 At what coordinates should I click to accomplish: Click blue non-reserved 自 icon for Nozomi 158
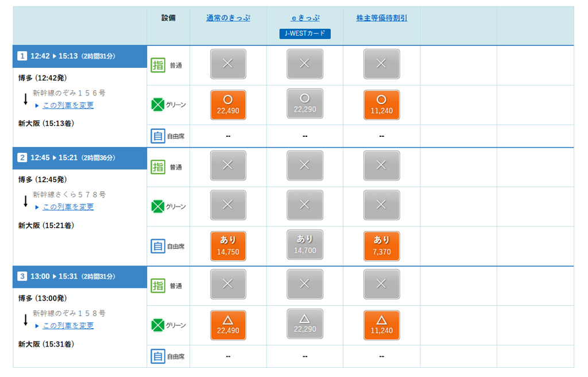[x=158, y=356]
